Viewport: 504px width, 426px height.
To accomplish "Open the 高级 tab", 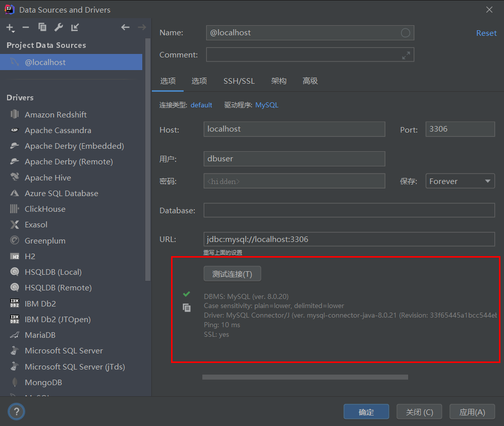I will (310, 81).
